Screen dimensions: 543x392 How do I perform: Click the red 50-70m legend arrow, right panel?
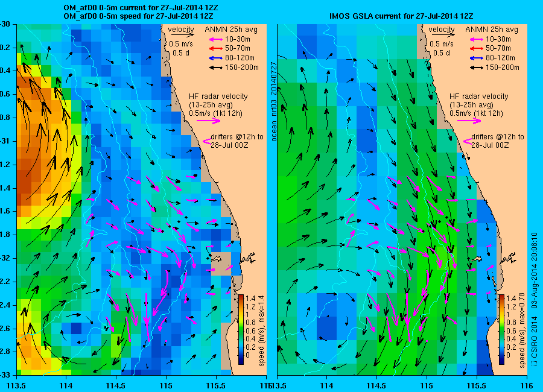point(477,49)
